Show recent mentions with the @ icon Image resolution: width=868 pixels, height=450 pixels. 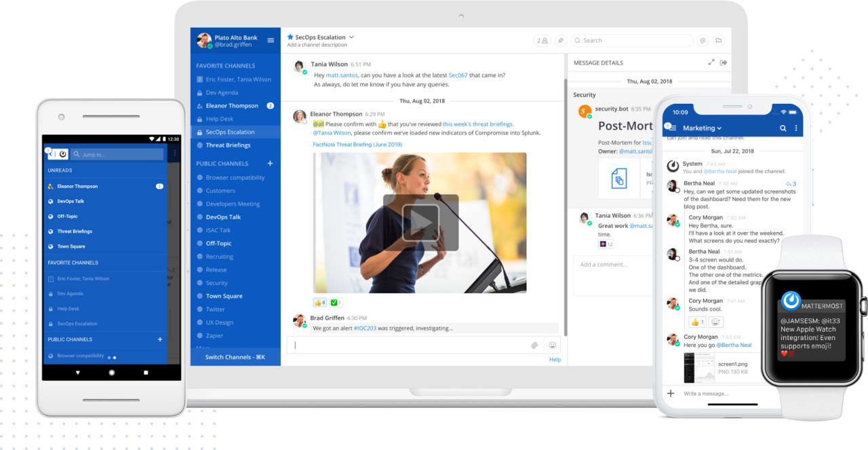click(703, 40)
